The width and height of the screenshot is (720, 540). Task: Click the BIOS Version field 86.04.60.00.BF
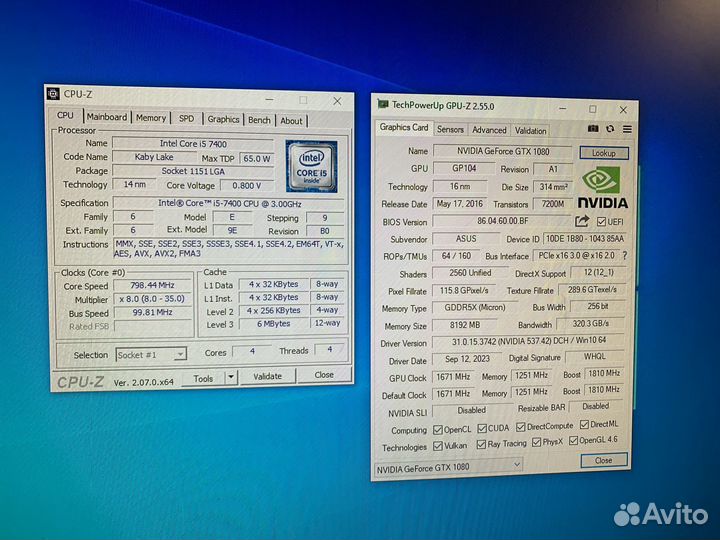[x=502, y=221]
